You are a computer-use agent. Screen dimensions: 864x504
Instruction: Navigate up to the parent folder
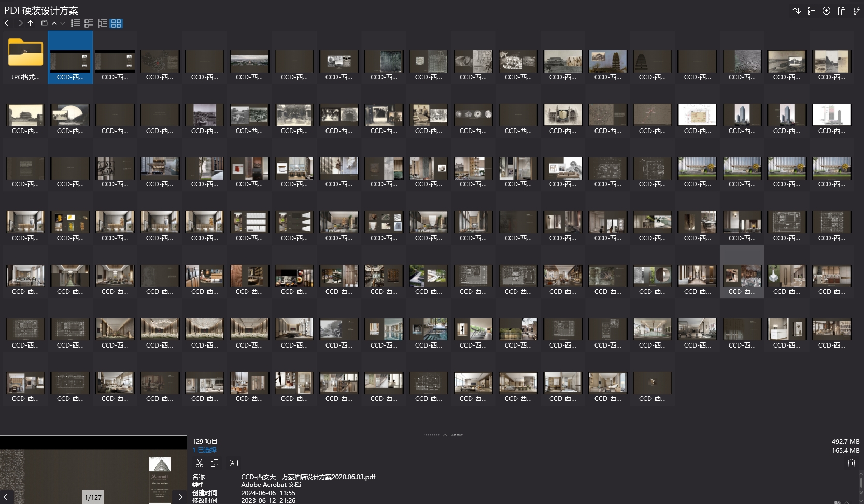[x=31, y=23]
